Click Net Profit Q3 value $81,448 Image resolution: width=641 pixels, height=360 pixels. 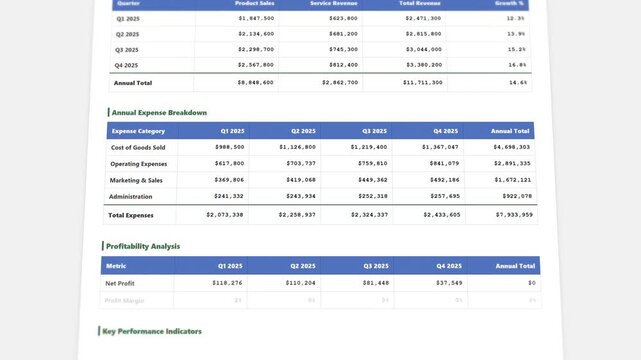click(x=376, y=283)
